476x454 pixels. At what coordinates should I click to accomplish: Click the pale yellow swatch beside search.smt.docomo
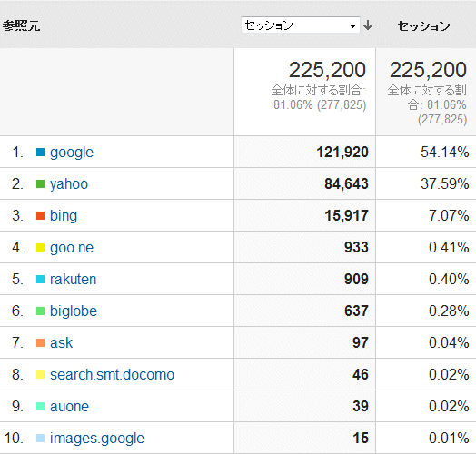40,374
